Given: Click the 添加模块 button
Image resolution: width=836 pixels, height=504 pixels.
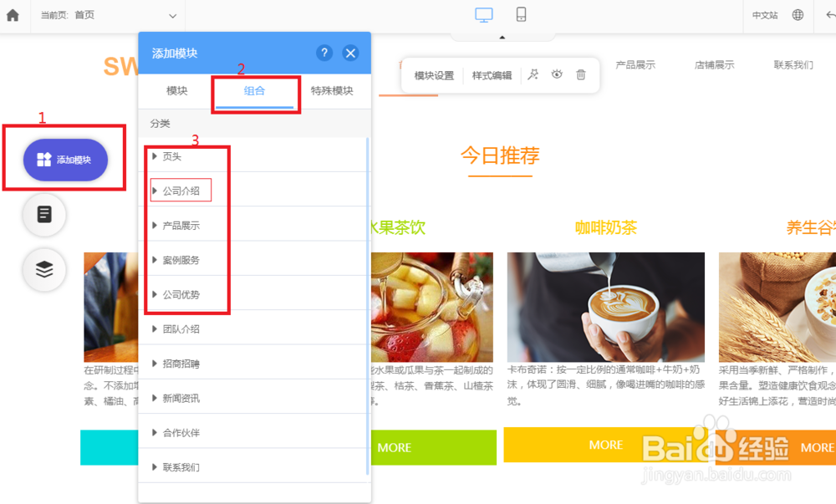Looking at the screenshot, I should (65, 160).
